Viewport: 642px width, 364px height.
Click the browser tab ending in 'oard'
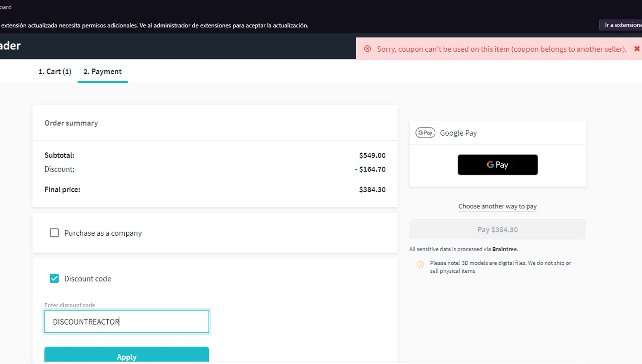[x=6, y=7]
